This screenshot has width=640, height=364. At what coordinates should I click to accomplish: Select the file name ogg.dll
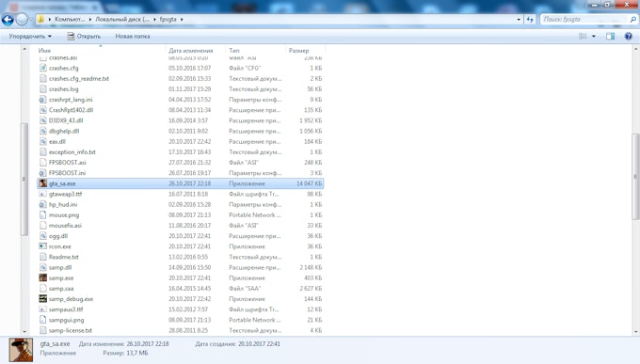click(58, 236)
